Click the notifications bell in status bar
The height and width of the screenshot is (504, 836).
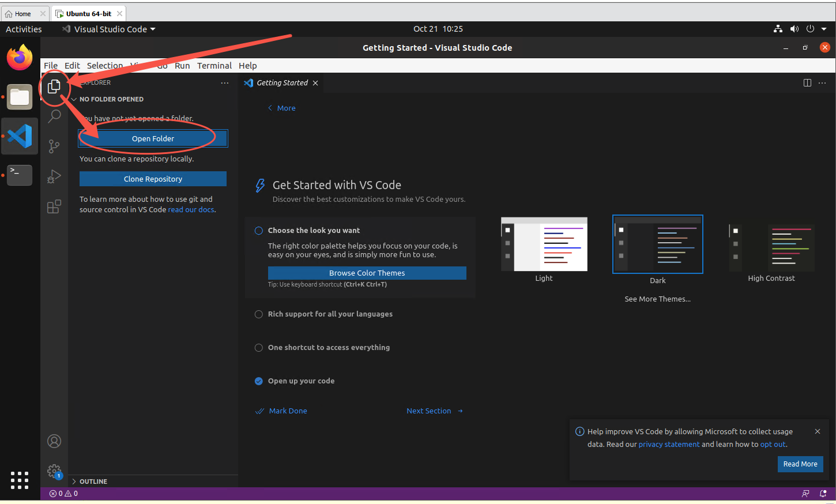pyautogui.click(x=823, y=494)
